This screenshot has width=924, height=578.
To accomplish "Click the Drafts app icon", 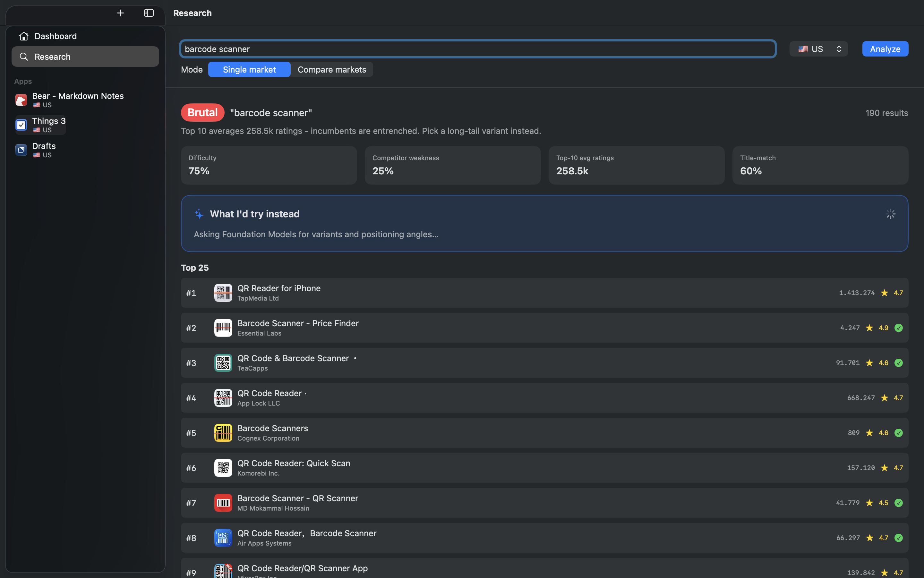I will (x=21, y=150).
